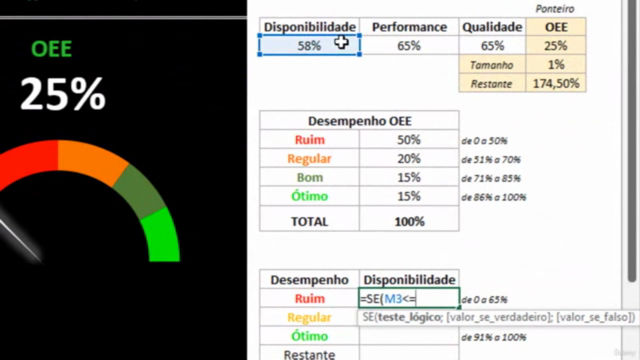Viewport: 640px width, 360px height.
Task: Select the Ótimo cell in bottom table
Action: pos(309,336)
